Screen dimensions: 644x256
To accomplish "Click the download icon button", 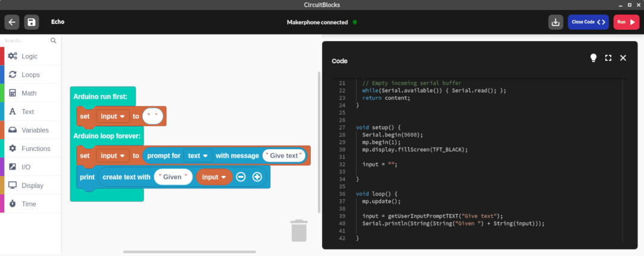I will [x=556, y=22].
